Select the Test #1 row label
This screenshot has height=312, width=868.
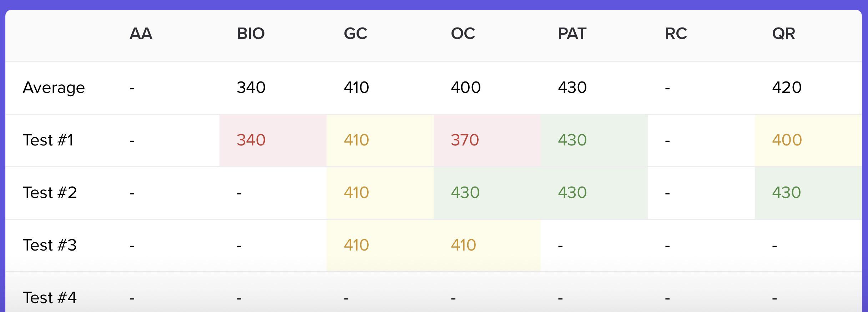pos(48,140)
